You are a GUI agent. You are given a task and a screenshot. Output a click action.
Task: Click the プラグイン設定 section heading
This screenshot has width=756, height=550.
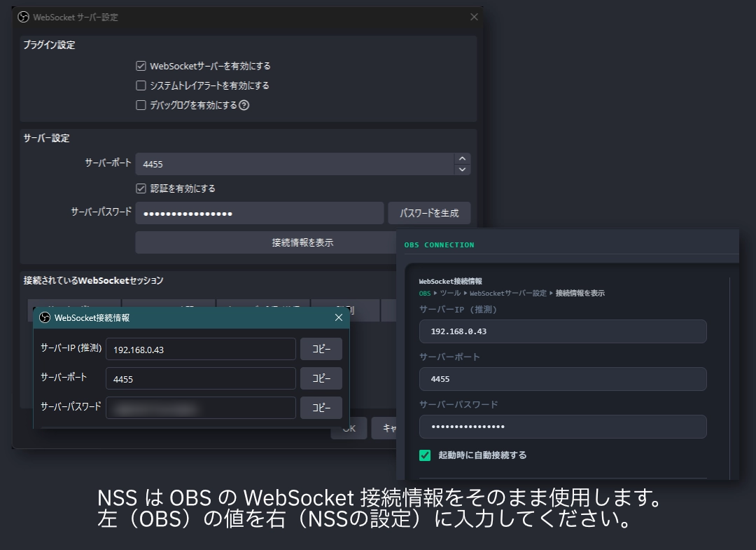point(49,45)
